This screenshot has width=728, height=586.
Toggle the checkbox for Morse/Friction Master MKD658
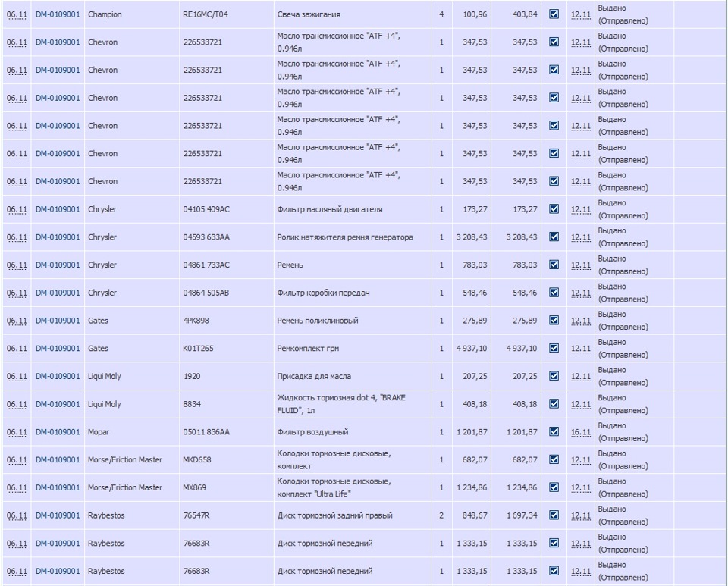[x=554, y=459]
